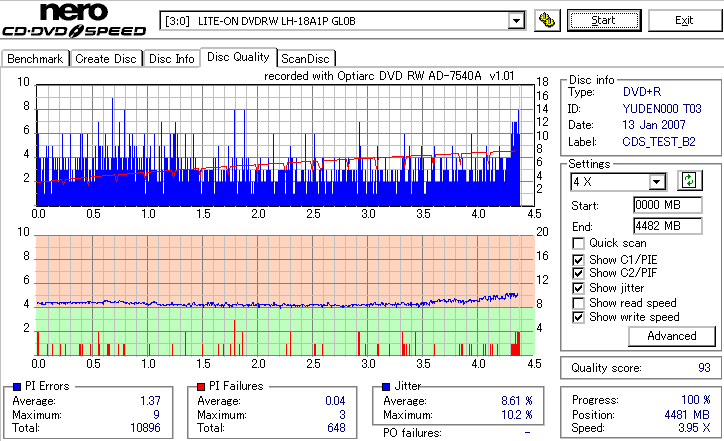The image size is (724, 441).
Task: Switch to the ScanDisc tab
Action: coord(305,59)
